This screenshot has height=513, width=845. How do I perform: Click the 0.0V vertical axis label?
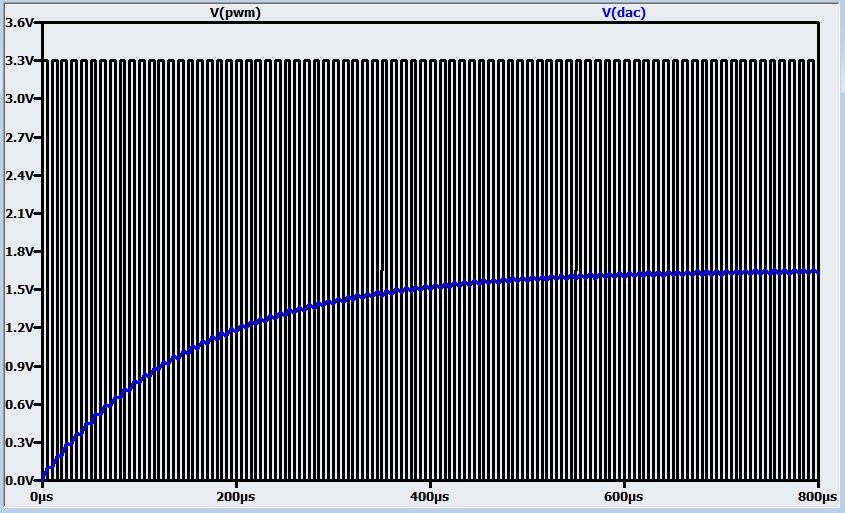tap(17, 480)
